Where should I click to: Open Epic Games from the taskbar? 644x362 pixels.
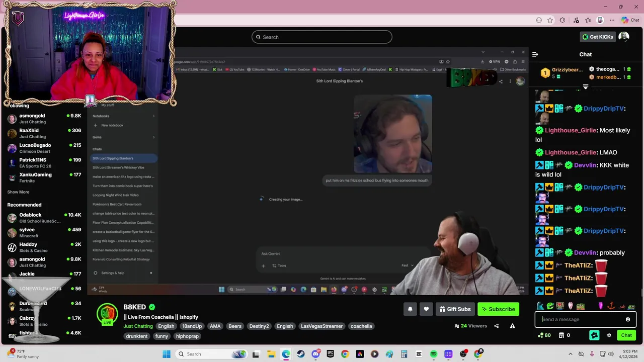click(x=331, y=354)
